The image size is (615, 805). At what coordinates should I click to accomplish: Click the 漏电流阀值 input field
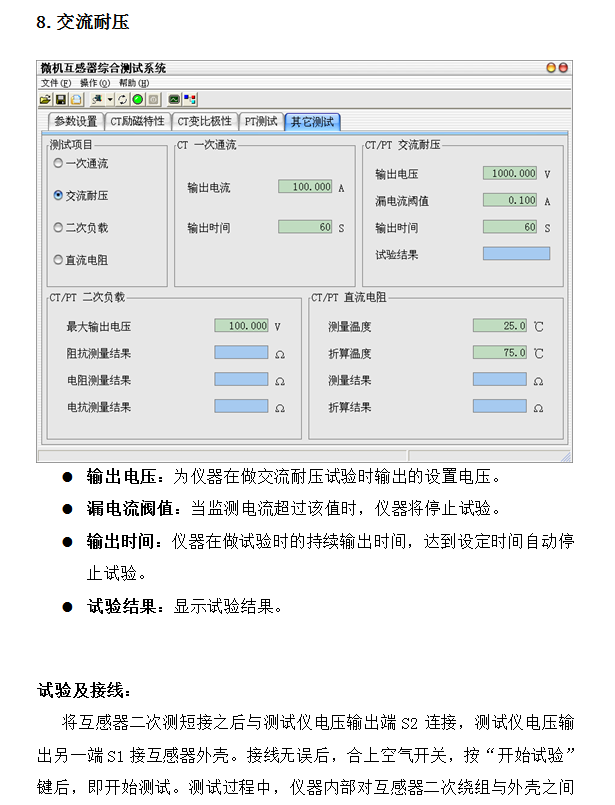[x=510, y=200]
